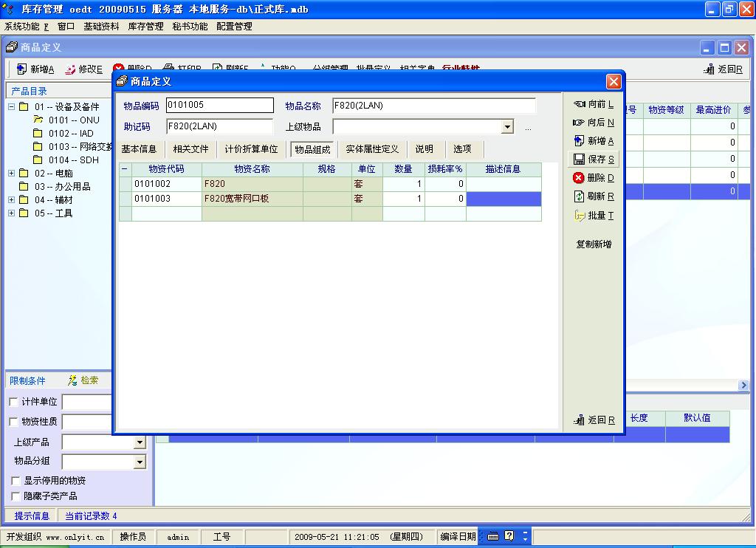Click the 向前 (previous record) arrow icon

click(x=579, y=104)
